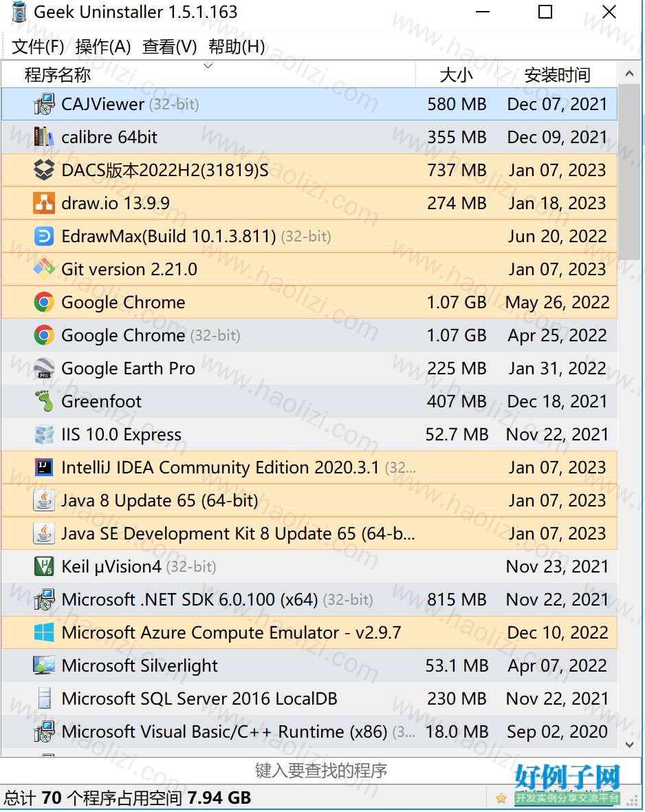This screenshot has height=812, width=645.
Task: Sort by the 安装时间 column header
Action: [558, 74]
